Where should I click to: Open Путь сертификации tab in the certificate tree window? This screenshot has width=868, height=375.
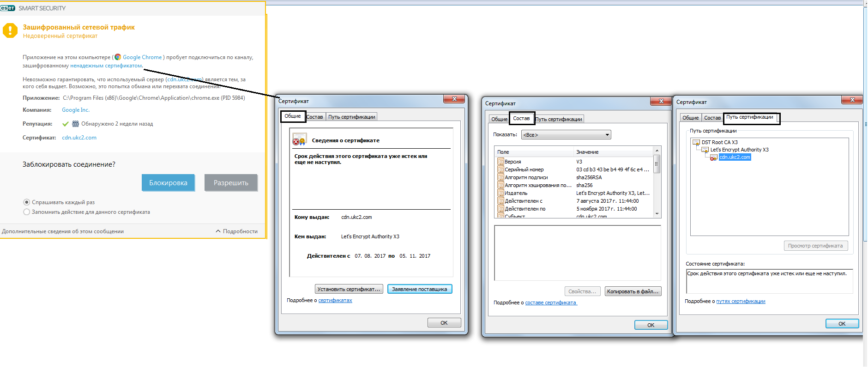coord(751,118)
